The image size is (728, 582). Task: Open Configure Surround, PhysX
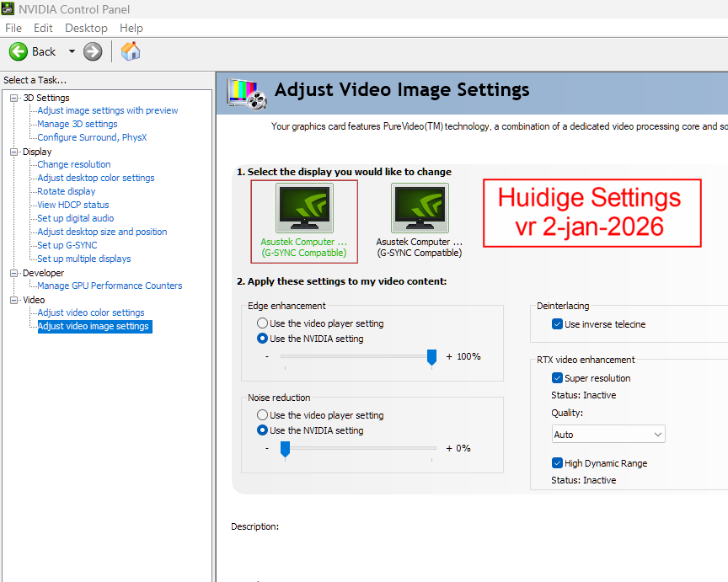pyautogui.click(x=92, y=137)
